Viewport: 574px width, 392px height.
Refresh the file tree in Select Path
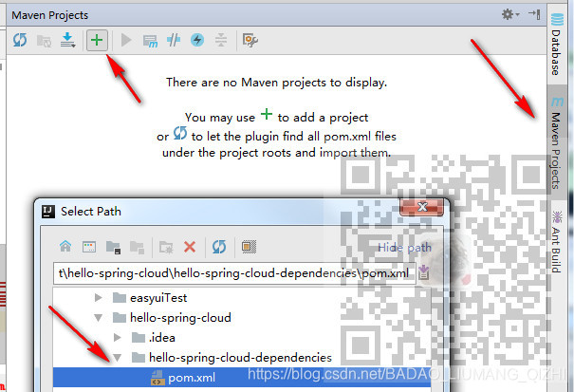click(219, 247)
